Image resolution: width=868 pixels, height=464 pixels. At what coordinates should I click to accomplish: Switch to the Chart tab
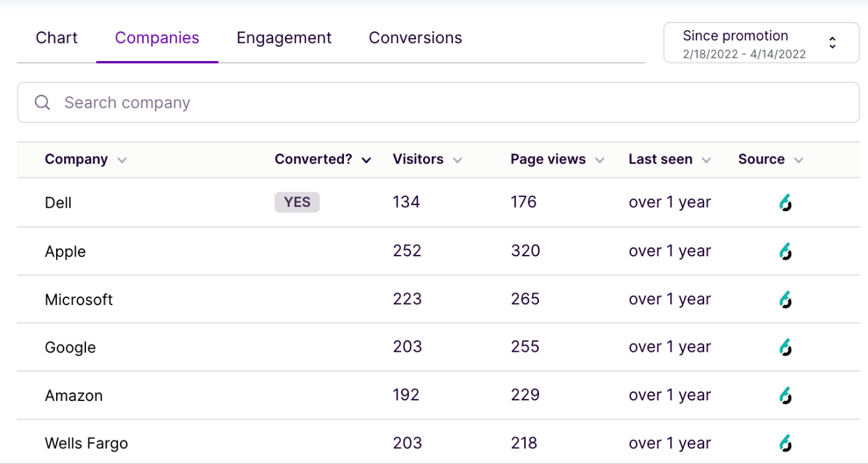57,38
